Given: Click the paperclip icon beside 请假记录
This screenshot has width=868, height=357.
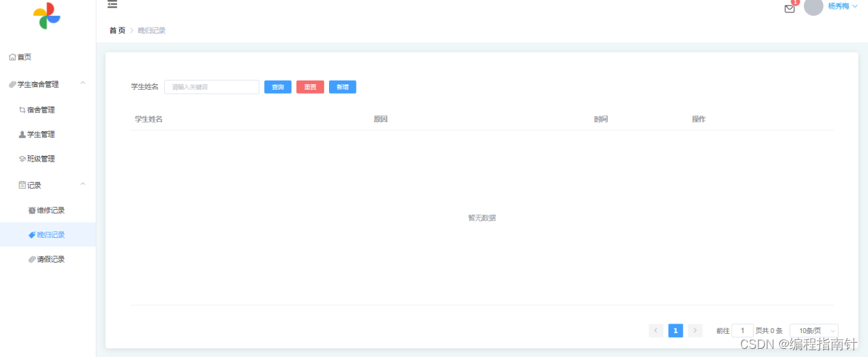Looking at the screenshot, I should 32,259.
